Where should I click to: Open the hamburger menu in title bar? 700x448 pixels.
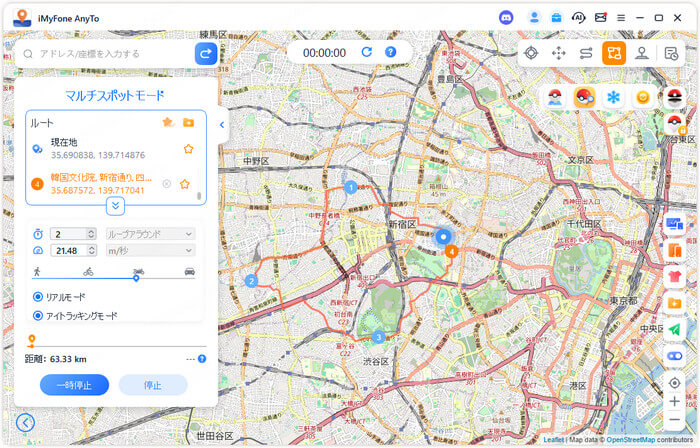coord(621,18)
